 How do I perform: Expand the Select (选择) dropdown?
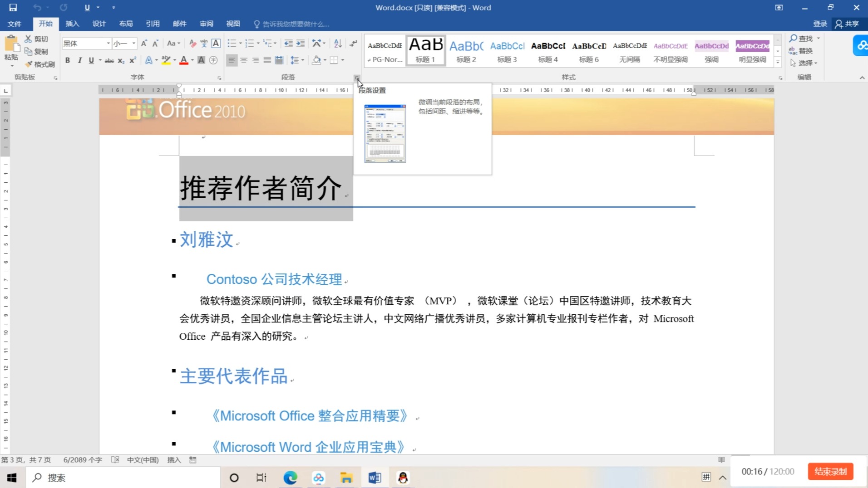[x=804, y=63]
